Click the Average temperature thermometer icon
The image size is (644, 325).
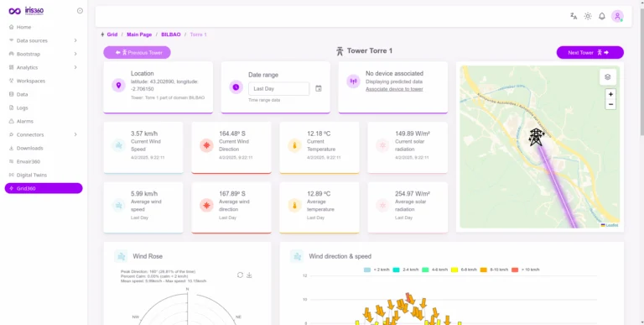tap(294, 206)
